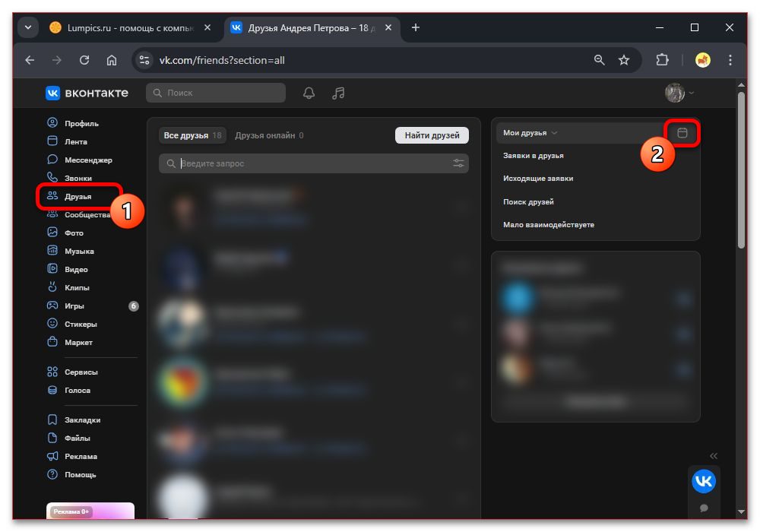Switch to the Lumpics.ru browser tab

130,28
